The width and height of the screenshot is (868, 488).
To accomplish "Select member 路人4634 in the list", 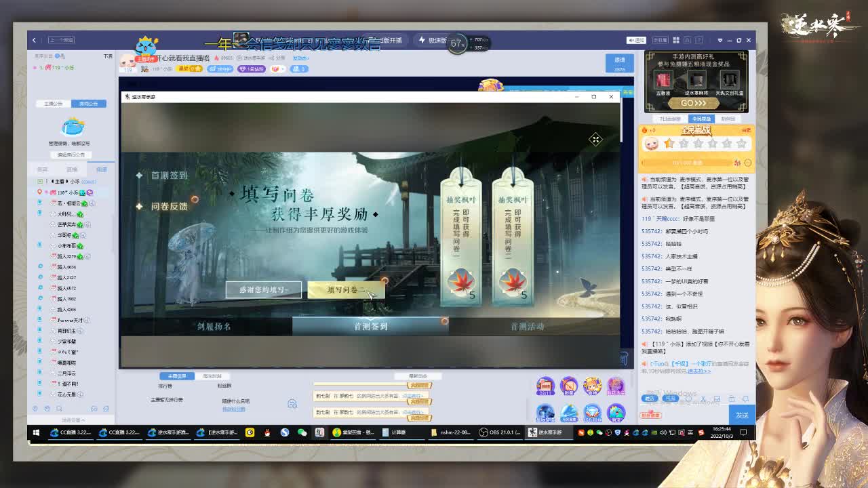I will [66, 267].
